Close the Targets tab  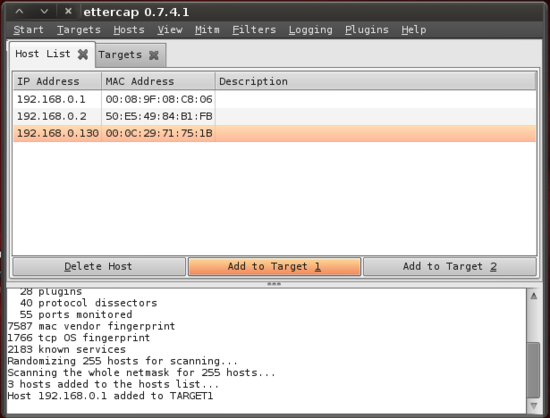[x=154, y=55]
